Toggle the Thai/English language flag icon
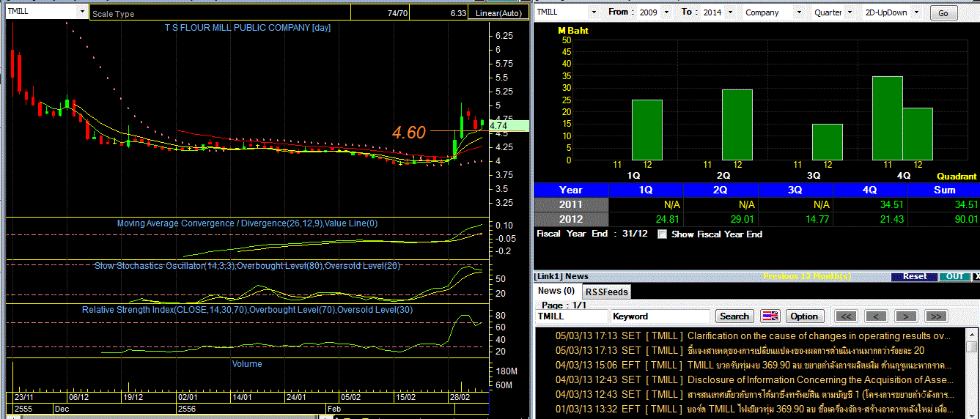This screenshot has width=980, height=419. [770, 316]
